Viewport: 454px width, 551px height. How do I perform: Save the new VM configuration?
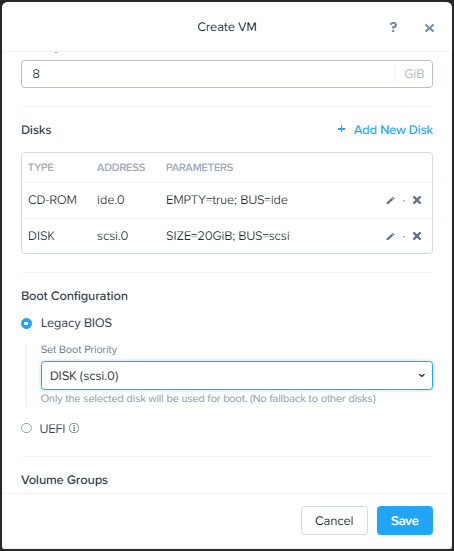pos(405,520)
